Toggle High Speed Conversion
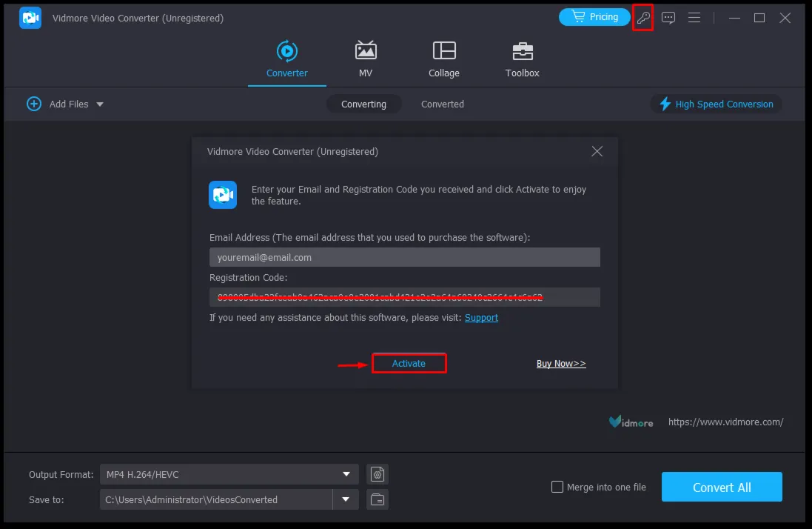Screen dimensions: 812x529 coord(717,104)
